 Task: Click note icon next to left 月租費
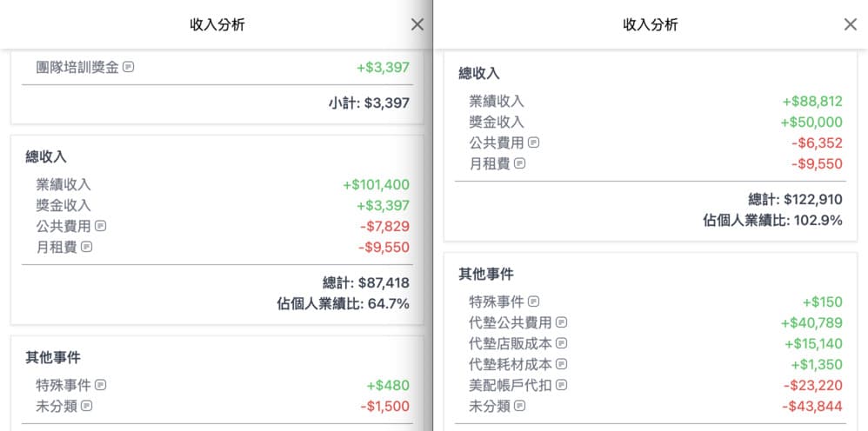click(86, 247)
